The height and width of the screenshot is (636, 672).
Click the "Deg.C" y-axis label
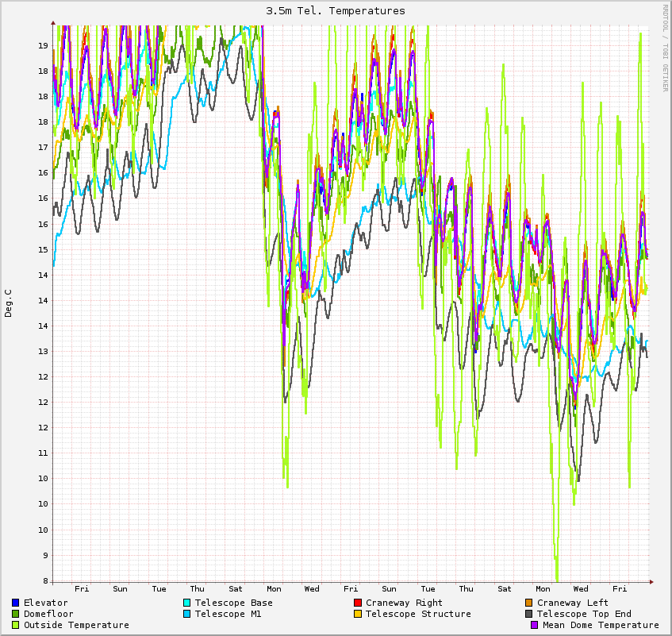[x=9, y=303]
